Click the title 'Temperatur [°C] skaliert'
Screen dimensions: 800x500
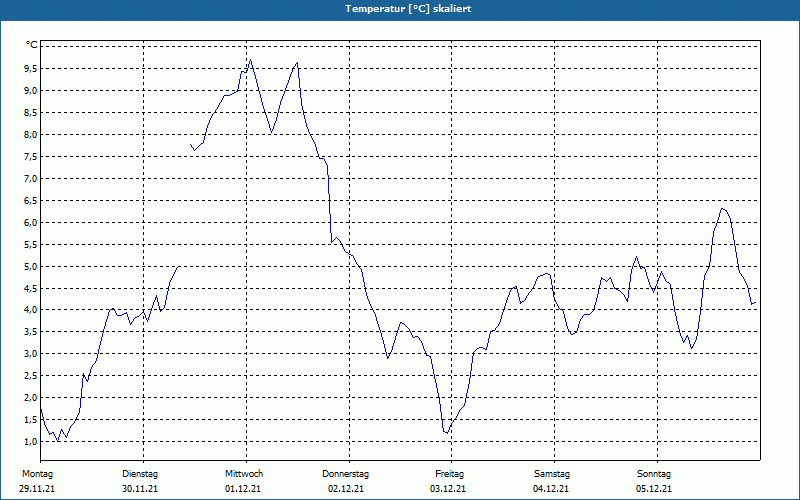[408, 9]
